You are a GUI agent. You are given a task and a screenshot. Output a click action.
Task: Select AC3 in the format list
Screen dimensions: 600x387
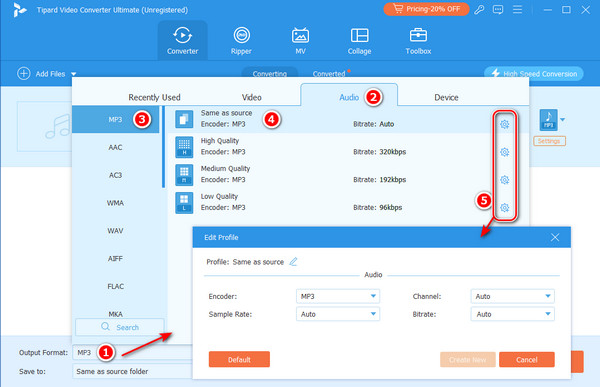click(116, 175)
